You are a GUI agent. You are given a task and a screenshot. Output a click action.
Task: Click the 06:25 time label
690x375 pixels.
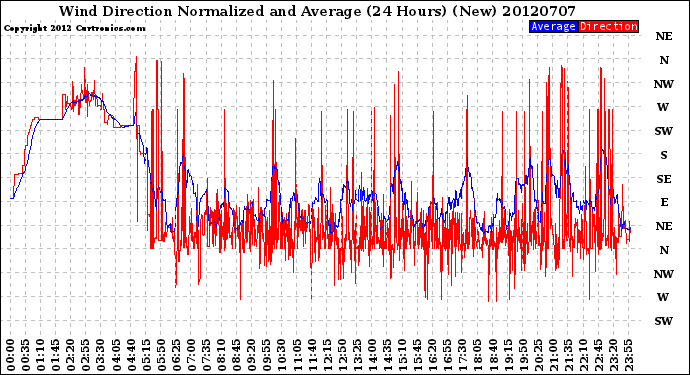point(176,355)
